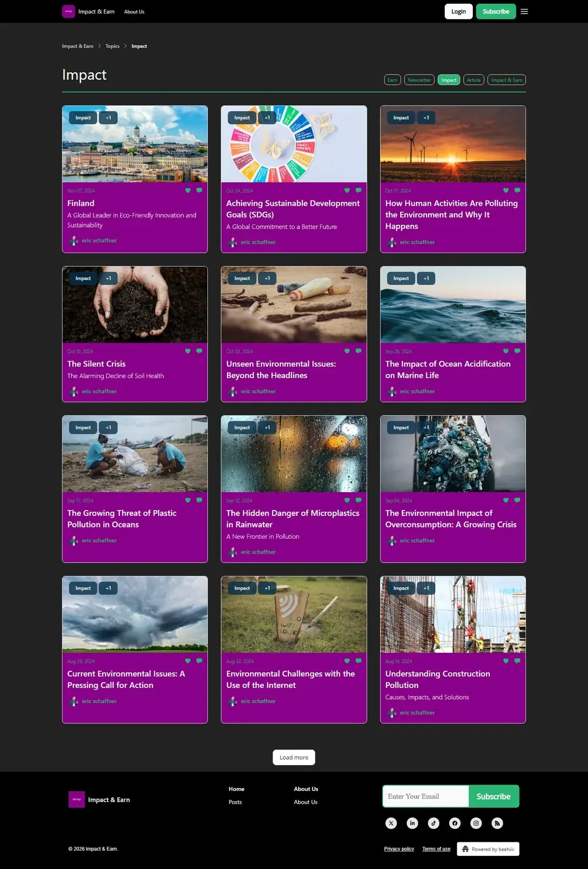Like the Current Environmental Issues post
Screen dimensions: 588x869
tap(188, 661)
